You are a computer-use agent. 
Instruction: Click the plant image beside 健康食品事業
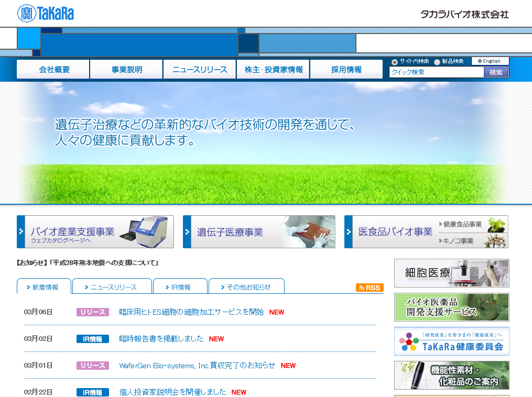click(497, 225)
